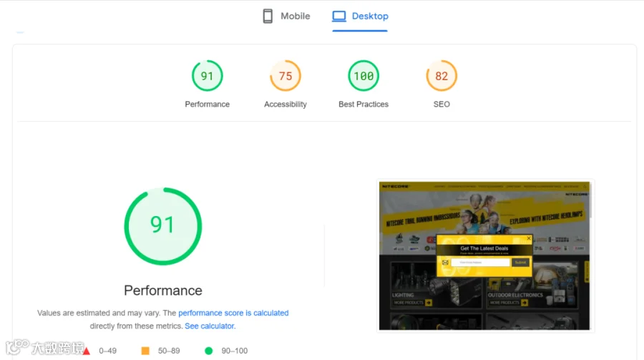Image resolution: width=644 pixels, height=360 pixels.
Task: Click the red triangle 0–49 legend
Action: click(99, 351)
